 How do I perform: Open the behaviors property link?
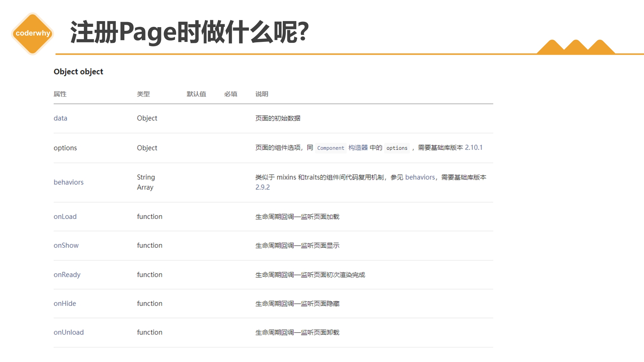coord(68,182)
